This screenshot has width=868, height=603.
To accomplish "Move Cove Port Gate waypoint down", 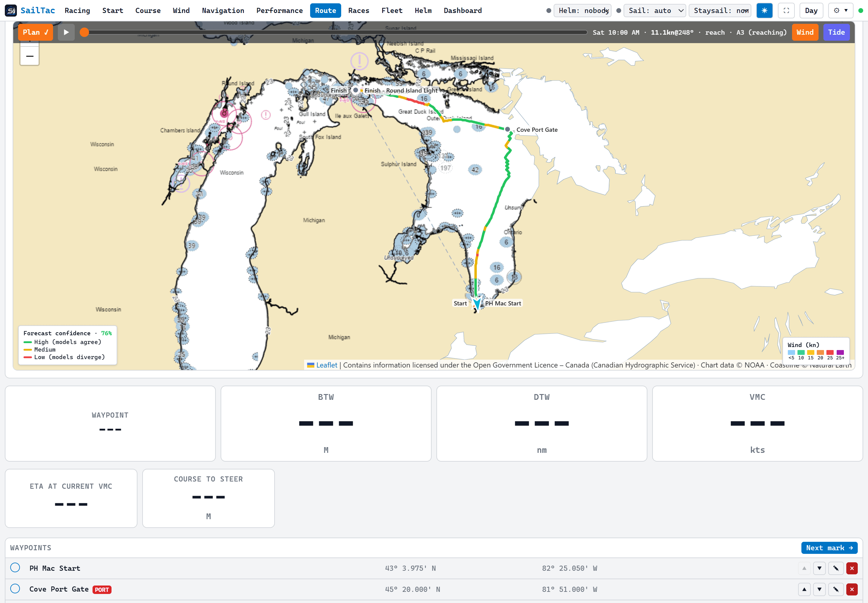I will (x=819, y=589).
